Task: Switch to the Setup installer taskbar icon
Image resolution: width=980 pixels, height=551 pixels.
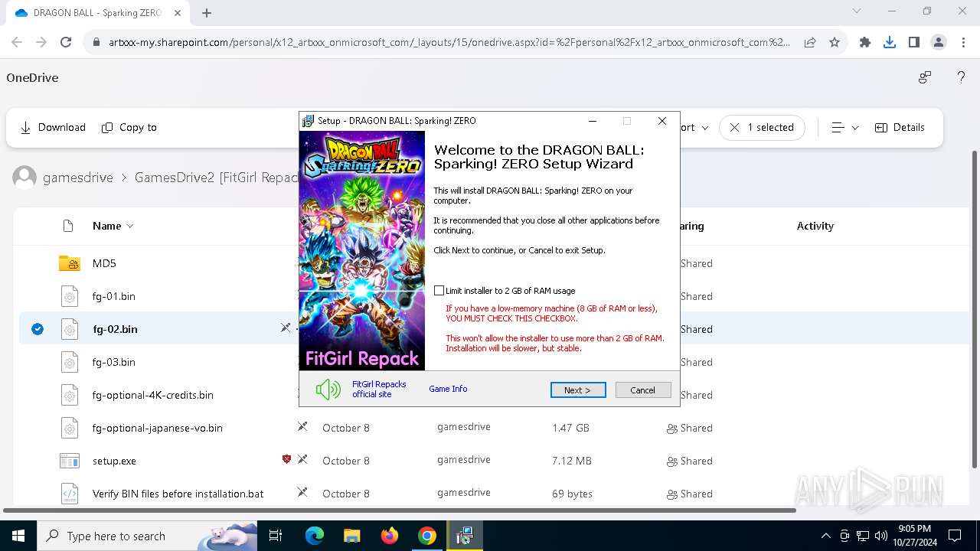Action: 464,536
